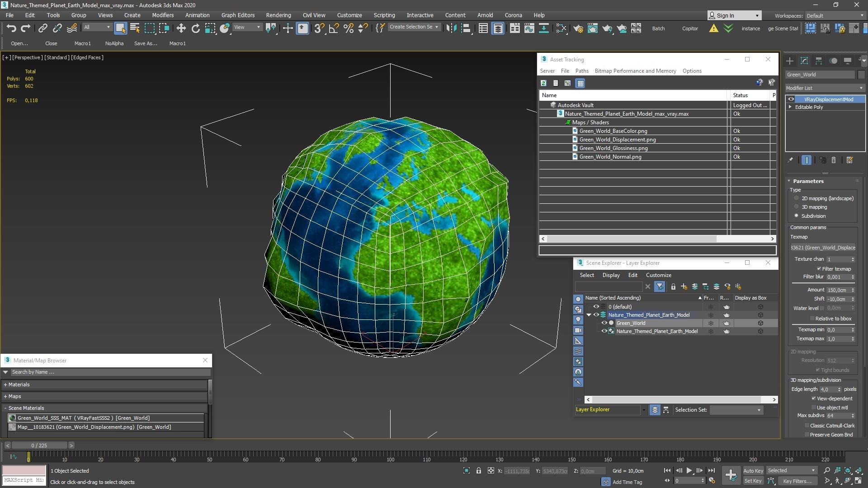The image size is (868, 488).
Task: Toggle selection lock padlock icon
Action: tap(479, 470)
